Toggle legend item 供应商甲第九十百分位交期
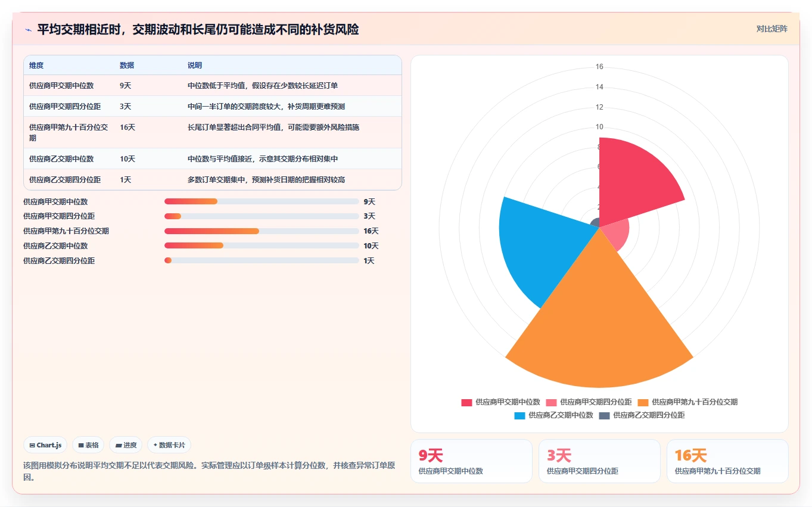This screenshot has width=812, height=507. pos(687,402)
